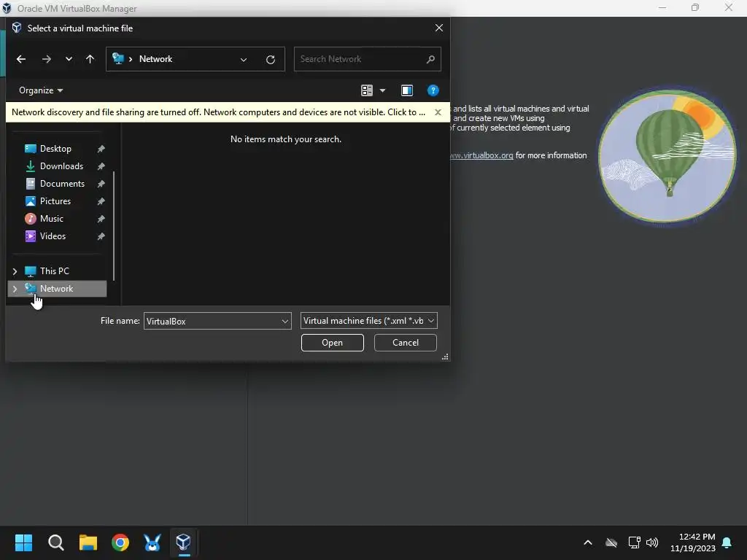Select Downloads in the navigation pane
Viewport: 747px width, 560px height.
(61, 166)
